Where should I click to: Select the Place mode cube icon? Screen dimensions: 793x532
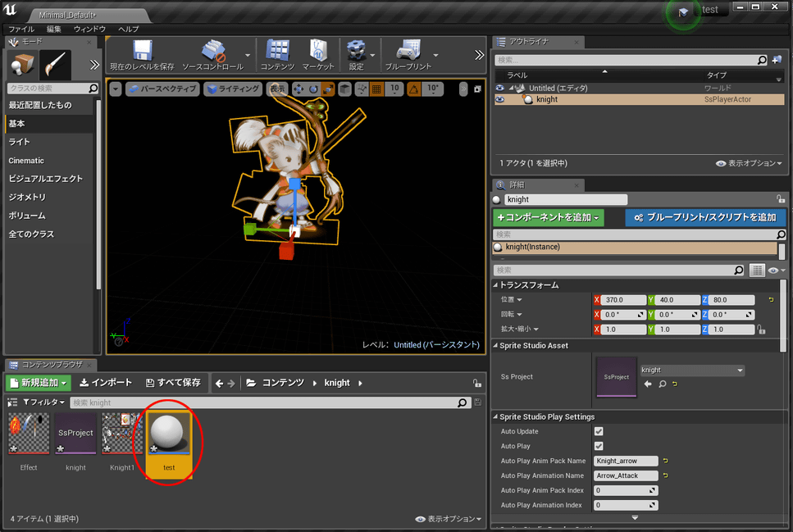(22, 65)
